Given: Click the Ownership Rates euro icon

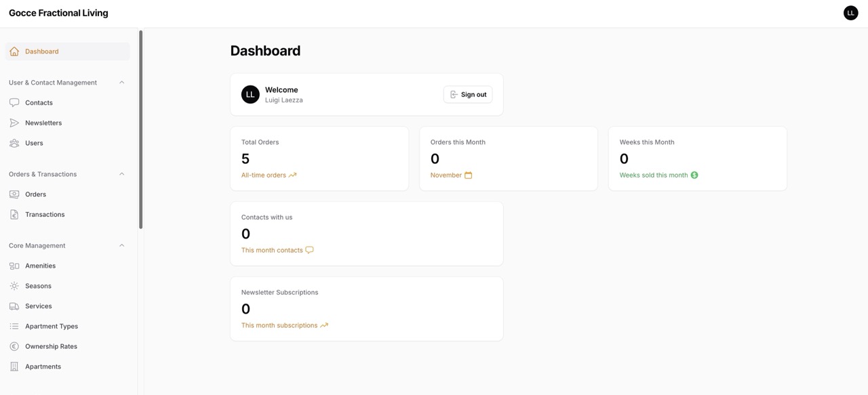Looking at the screenshot, I should 14,347.
